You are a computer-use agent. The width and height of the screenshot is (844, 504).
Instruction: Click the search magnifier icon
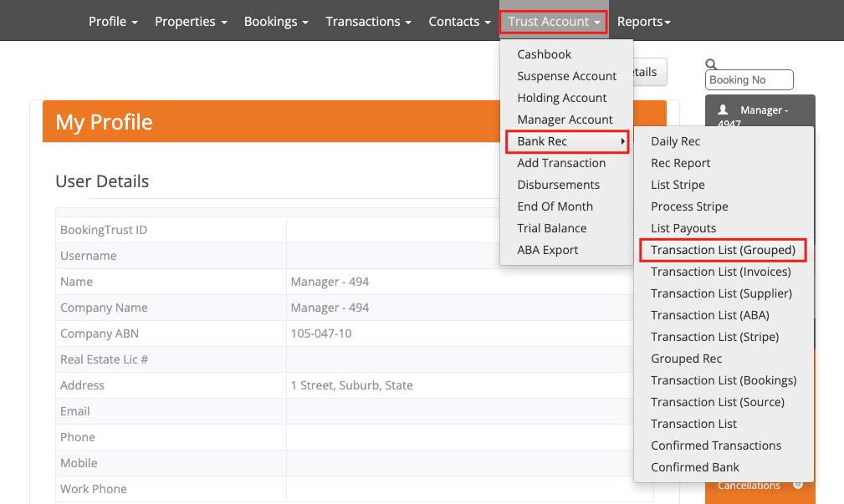pos(711,64)
